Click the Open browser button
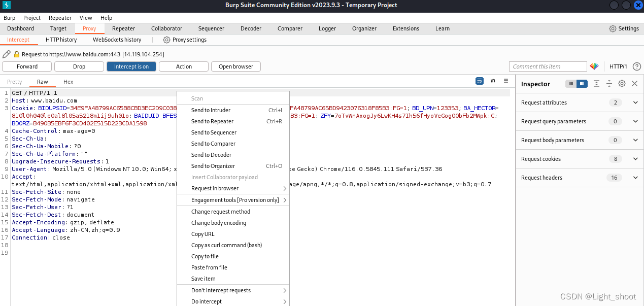Viewport: 644px width, 306px height. (x=236, y=66)
